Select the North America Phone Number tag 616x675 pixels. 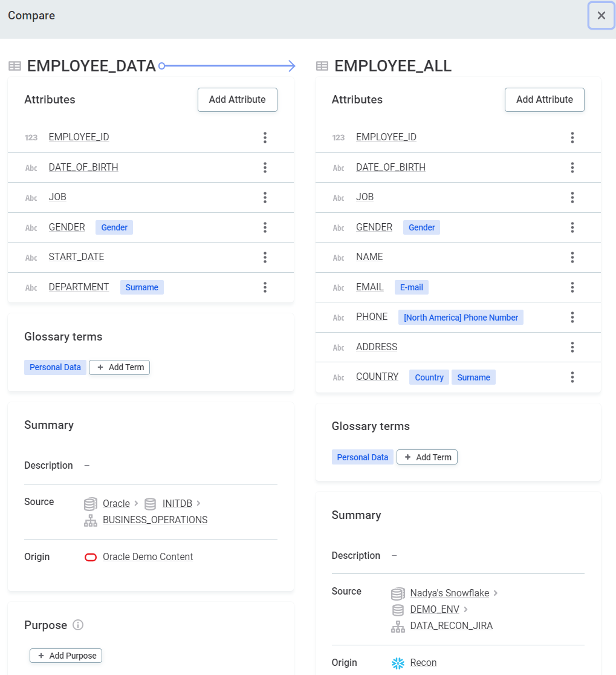[461, 318]
